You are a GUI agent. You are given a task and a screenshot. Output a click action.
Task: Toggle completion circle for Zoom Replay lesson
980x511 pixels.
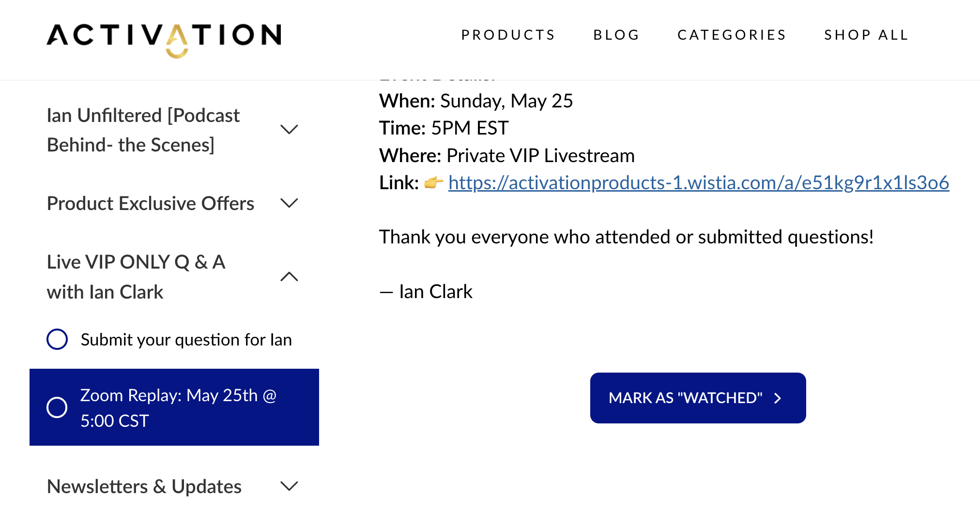click(57, 407)
